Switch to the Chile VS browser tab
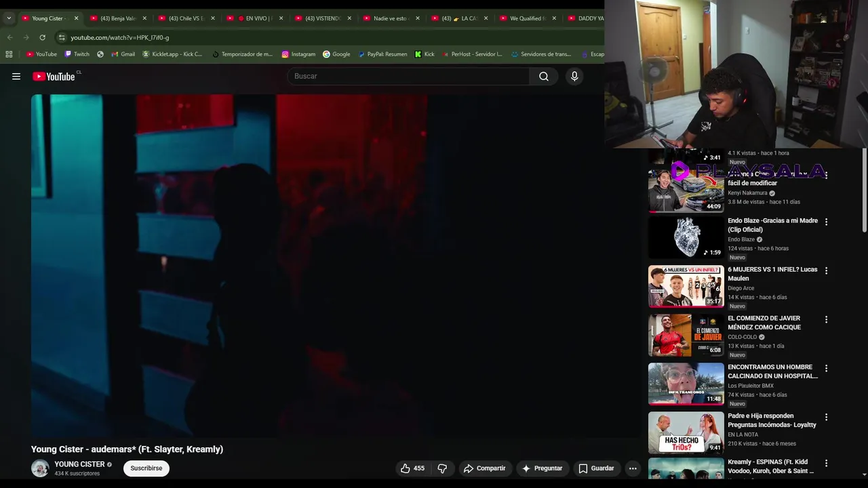 pos(185,18)
